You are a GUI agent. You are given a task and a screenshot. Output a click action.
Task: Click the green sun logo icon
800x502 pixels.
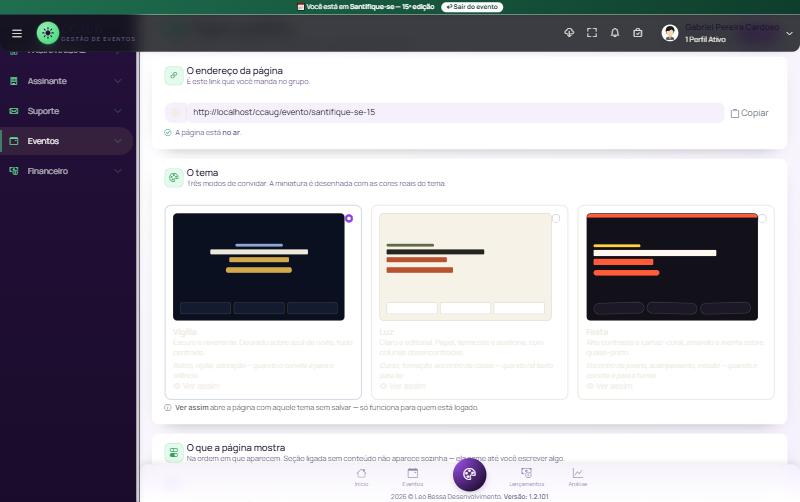click(48, 33)
